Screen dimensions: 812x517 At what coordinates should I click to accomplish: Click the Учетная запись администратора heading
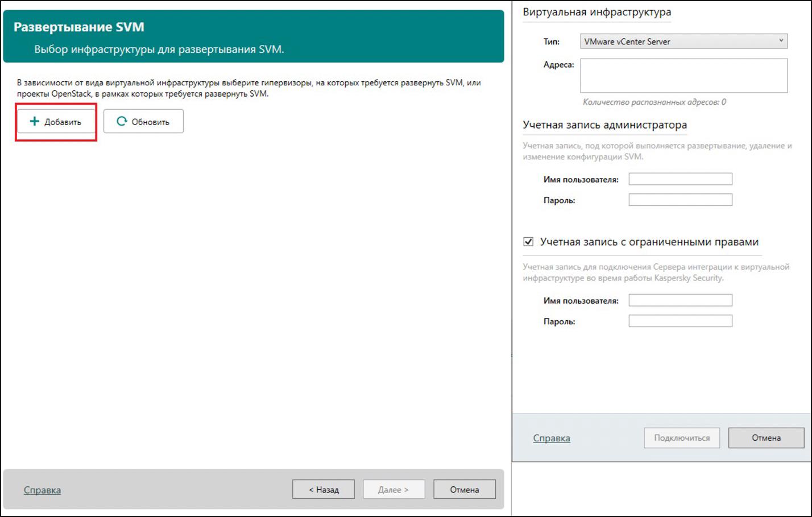click(x=605, y=125)
